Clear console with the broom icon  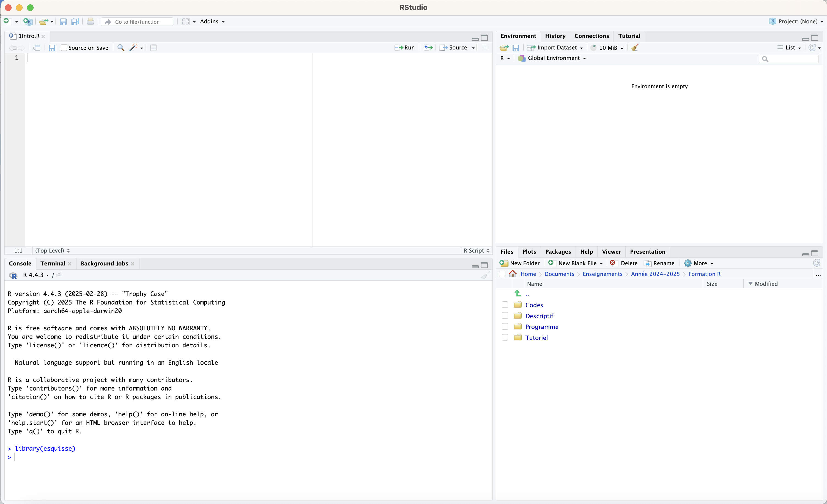485,275
